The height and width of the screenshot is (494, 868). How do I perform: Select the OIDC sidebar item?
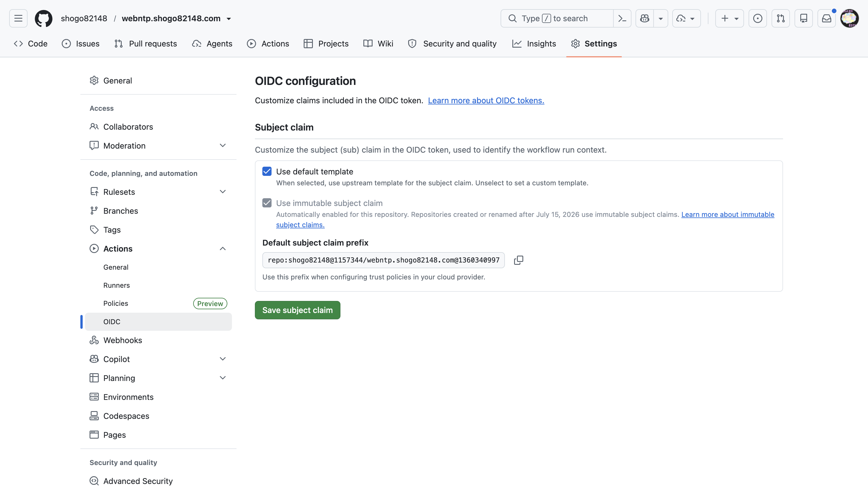(x=158, y=322)
